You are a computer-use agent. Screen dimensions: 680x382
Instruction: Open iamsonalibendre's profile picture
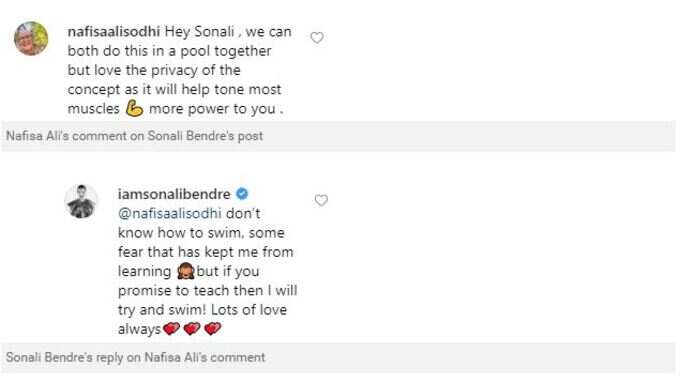[x=81, y=201]
